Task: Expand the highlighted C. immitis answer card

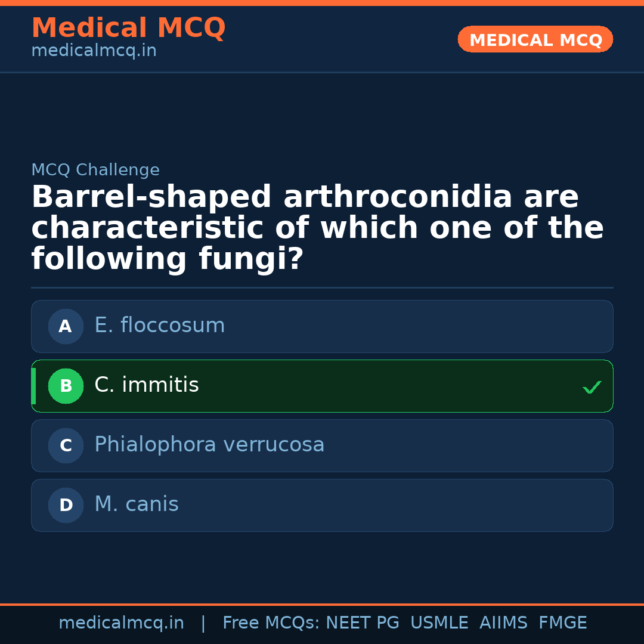Action: point(322,386)
